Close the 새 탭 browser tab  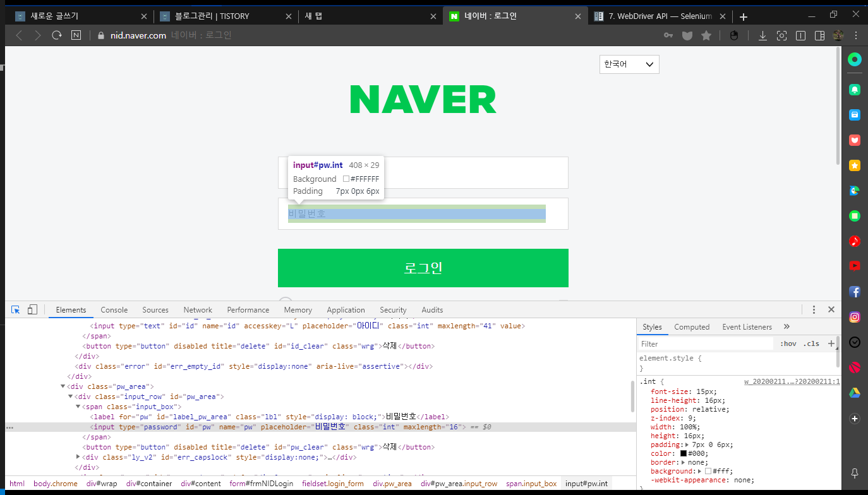tap(433, 16)
